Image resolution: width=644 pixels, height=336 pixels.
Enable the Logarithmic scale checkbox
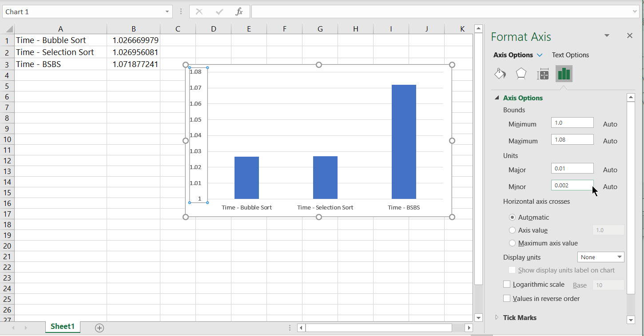click(x=507, y=285)
